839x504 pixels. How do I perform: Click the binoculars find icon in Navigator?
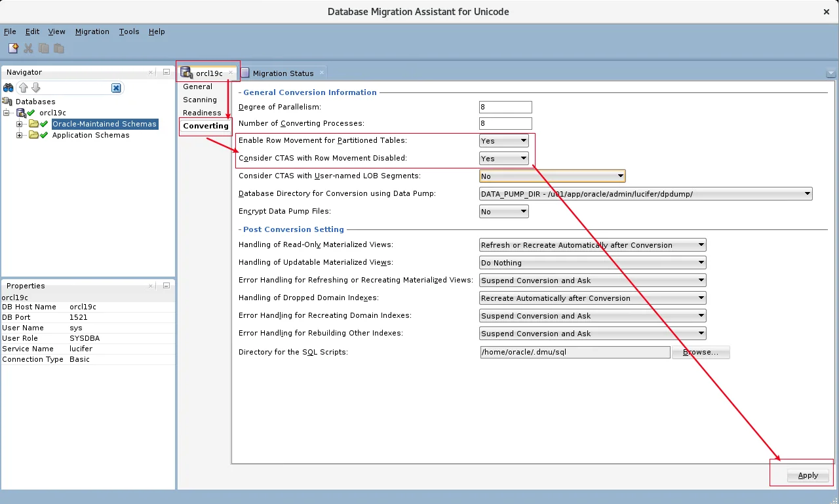pos(9,88)
